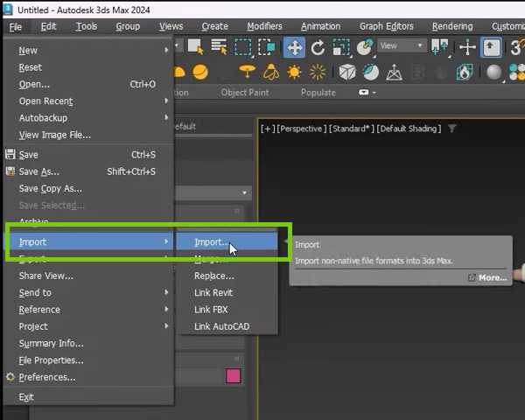This screenshot has height=420, width=525.
Task: Click Select and Manipulate crosshair icon
Action: [x=467, y=47]
